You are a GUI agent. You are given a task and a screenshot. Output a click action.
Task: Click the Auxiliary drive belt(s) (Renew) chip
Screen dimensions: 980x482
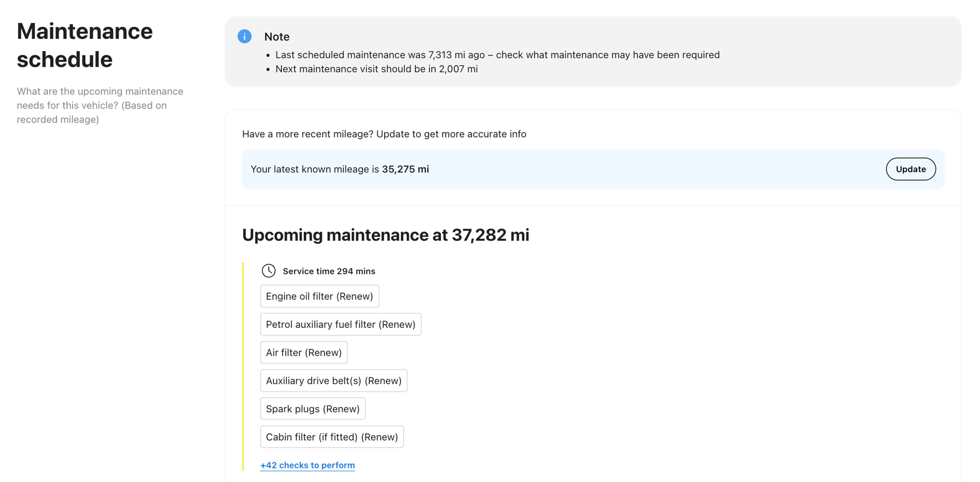tap(333, 381)
